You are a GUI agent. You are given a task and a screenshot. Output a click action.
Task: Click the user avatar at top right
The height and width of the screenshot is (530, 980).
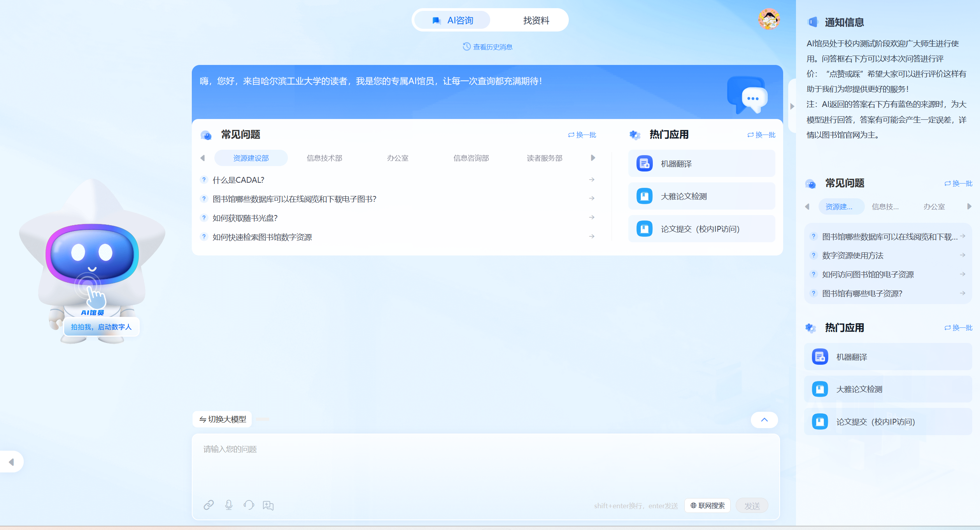[x=769, y=19]
